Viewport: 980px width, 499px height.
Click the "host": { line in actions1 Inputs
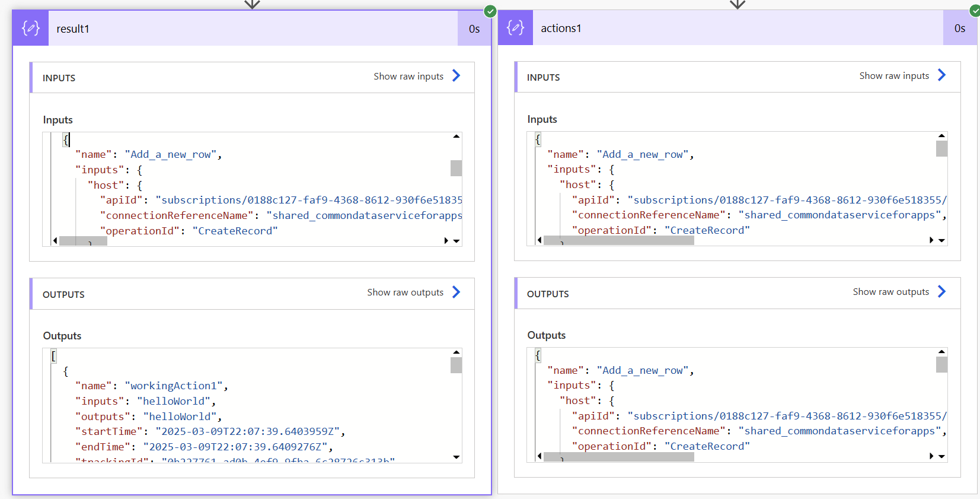click(587, 185)
